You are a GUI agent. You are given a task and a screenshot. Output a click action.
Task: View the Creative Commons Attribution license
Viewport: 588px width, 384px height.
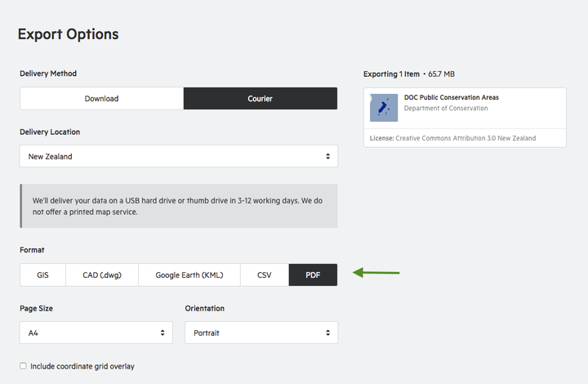pyautogui.click(x=465, y=138)
